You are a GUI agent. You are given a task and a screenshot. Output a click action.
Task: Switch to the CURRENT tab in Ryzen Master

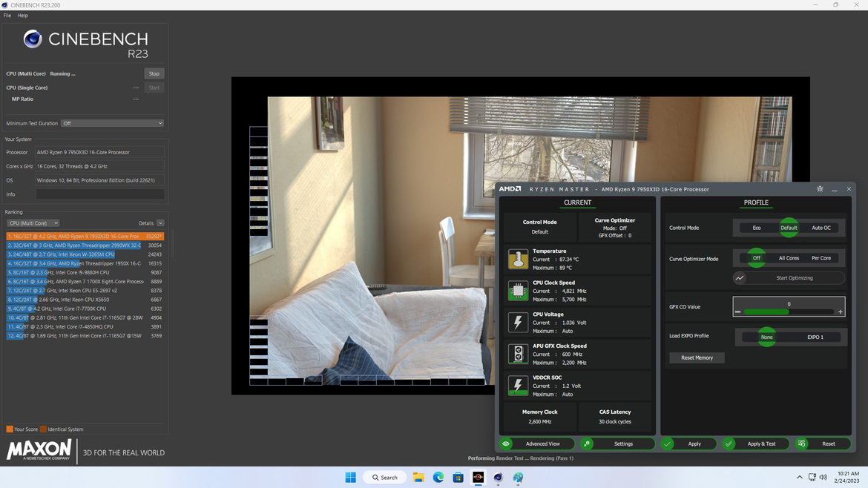pyautogui.click(x=577, y=202)
